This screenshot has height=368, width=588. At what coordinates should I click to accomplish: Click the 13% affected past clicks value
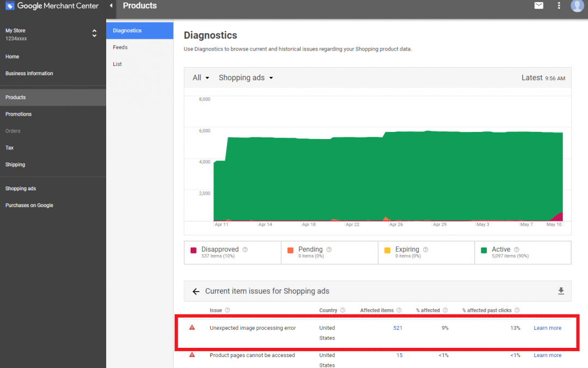click(x=515, y=328)
